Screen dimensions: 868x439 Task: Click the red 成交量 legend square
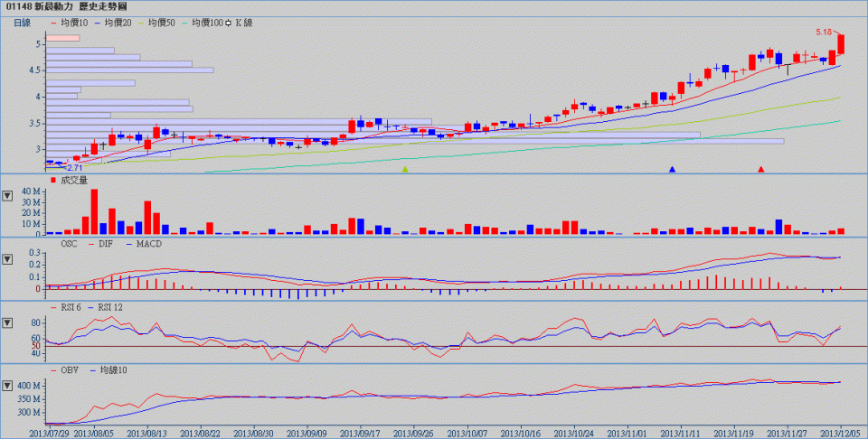(x=52, y=181)
